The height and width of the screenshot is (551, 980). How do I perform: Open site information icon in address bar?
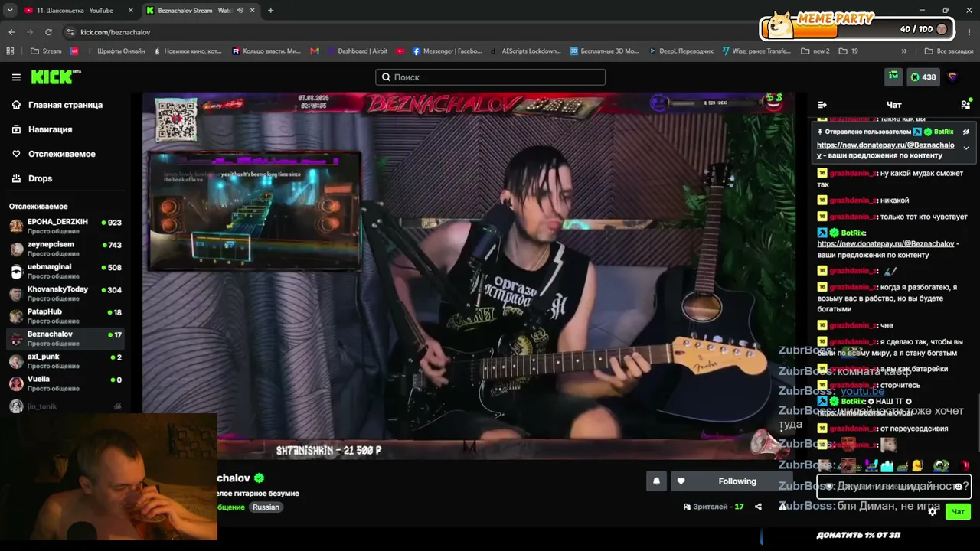(70, 32)
